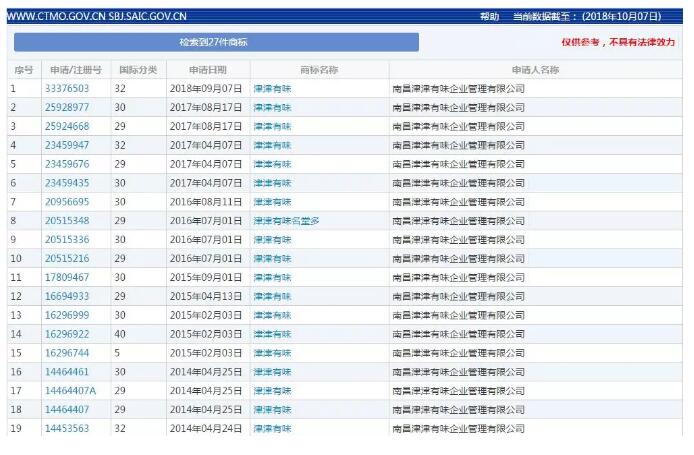The width and height of the screenshot is (694, 455).
Task: Select serial number 19 cell
Action: coord(16,428)
